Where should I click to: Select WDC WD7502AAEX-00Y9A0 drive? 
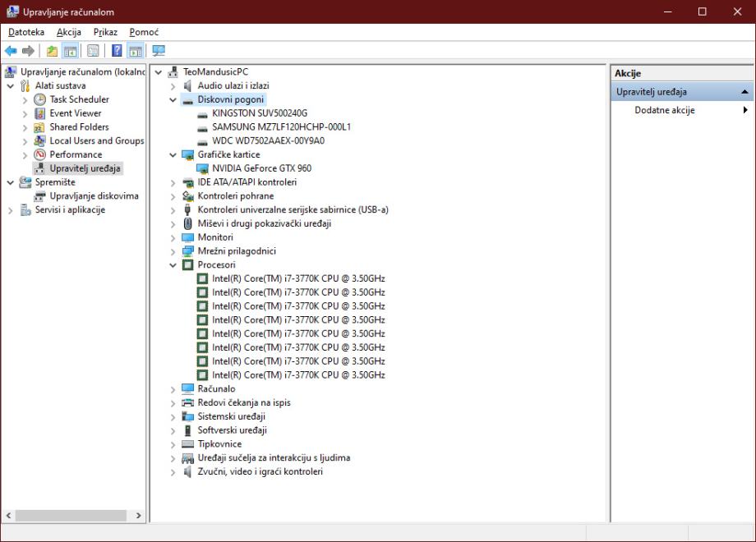(268, 140)
